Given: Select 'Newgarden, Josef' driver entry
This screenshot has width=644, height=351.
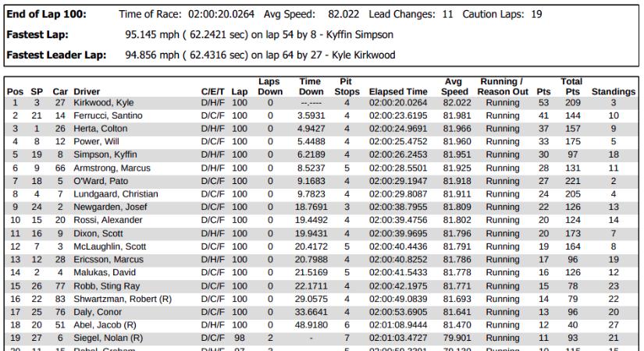Looking at the screenshot, I should pyautogui.click(x=111, y=207).
